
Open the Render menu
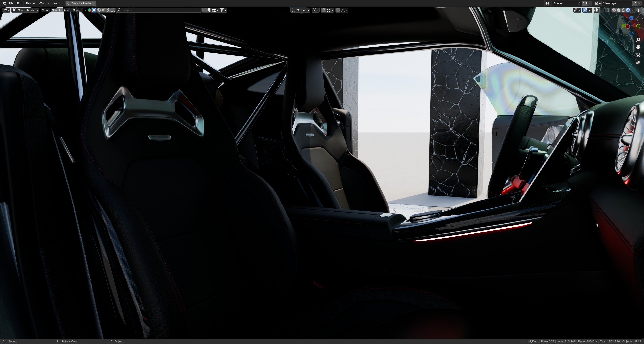click(30, 3)
